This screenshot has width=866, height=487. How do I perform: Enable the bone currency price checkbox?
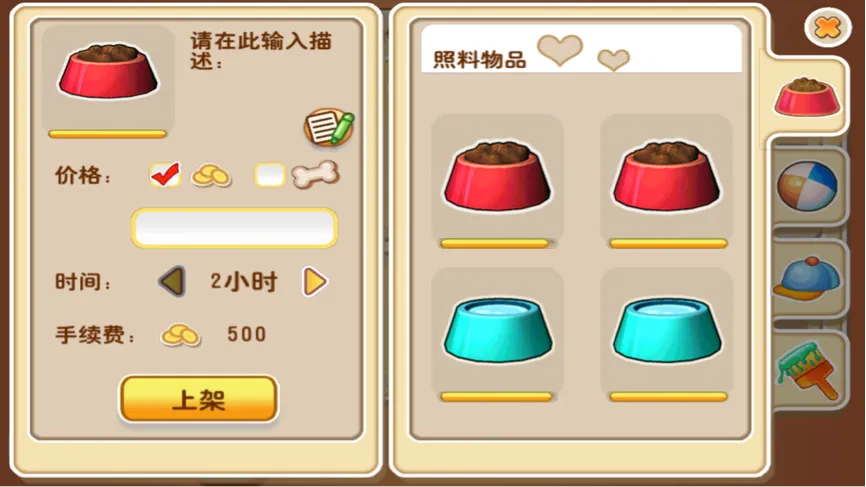pos(270,175)
